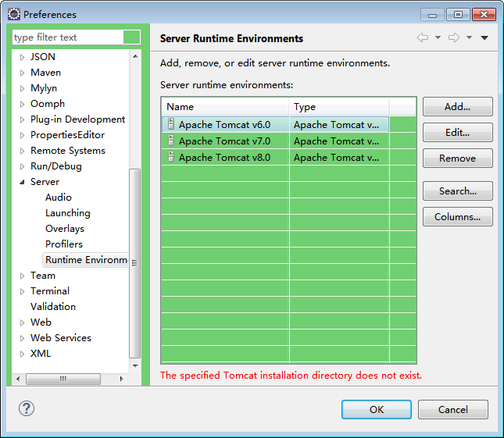The height and width of the screenshot is (438, 504).
Task: Select the Apache Tomcat v8.0 row
Action: tap(275, 157)
